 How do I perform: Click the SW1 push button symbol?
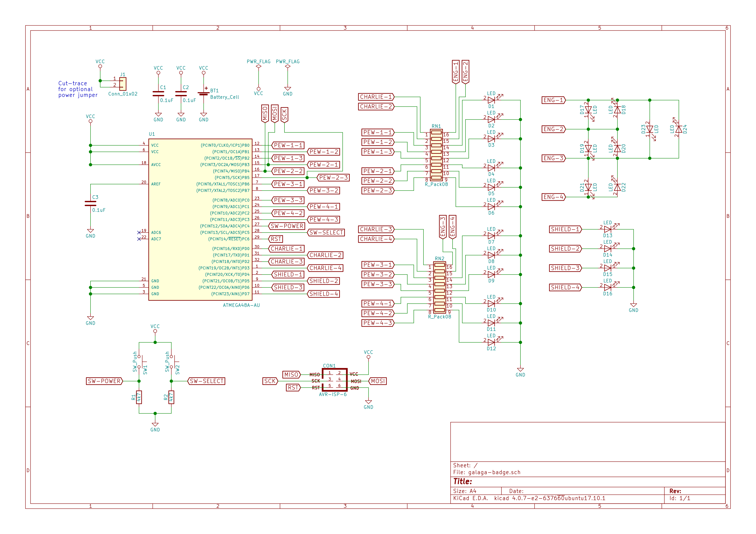pos(140,362)
